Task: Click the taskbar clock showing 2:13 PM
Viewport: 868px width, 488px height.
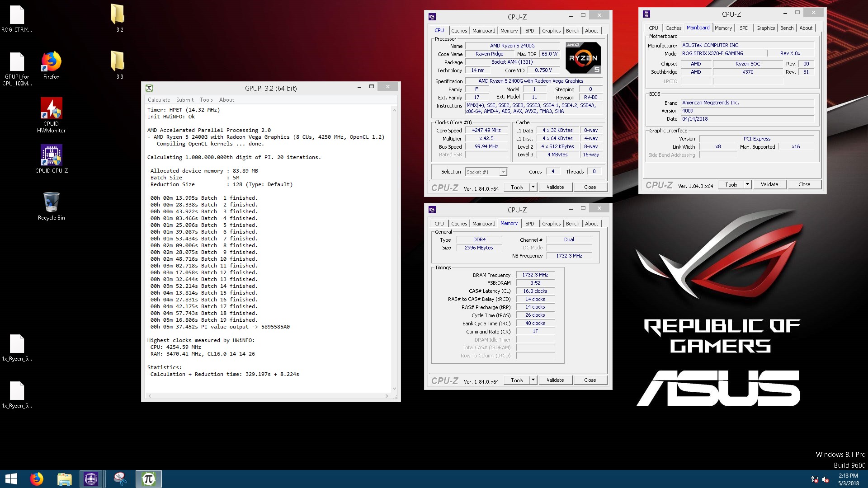Action: (x=848, y=479)
